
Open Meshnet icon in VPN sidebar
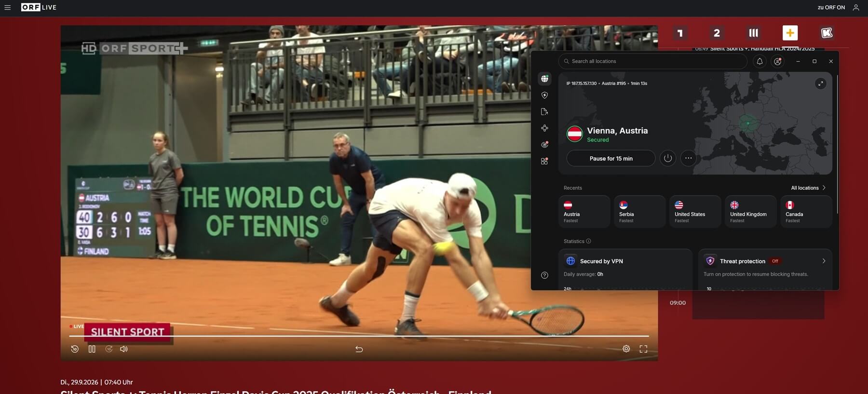point(544,128)
